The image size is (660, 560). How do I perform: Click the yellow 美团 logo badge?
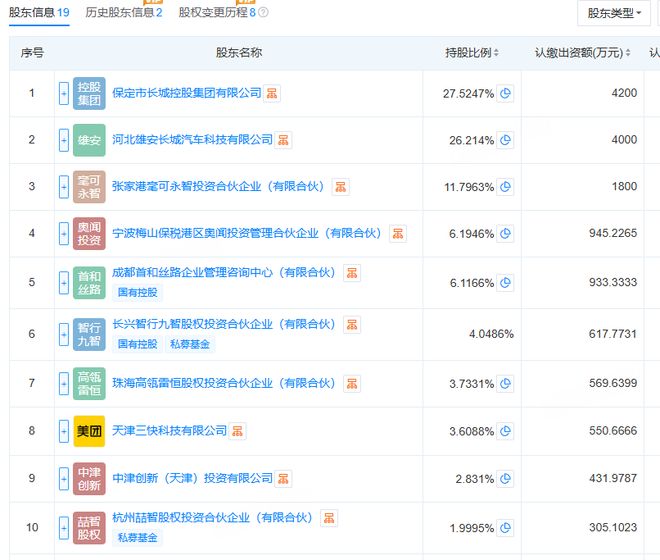click(x=89, y=431)
